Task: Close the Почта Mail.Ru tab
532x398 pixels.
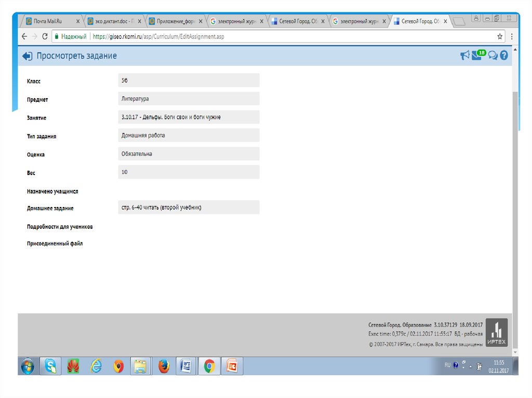Action: coord(78,21)
